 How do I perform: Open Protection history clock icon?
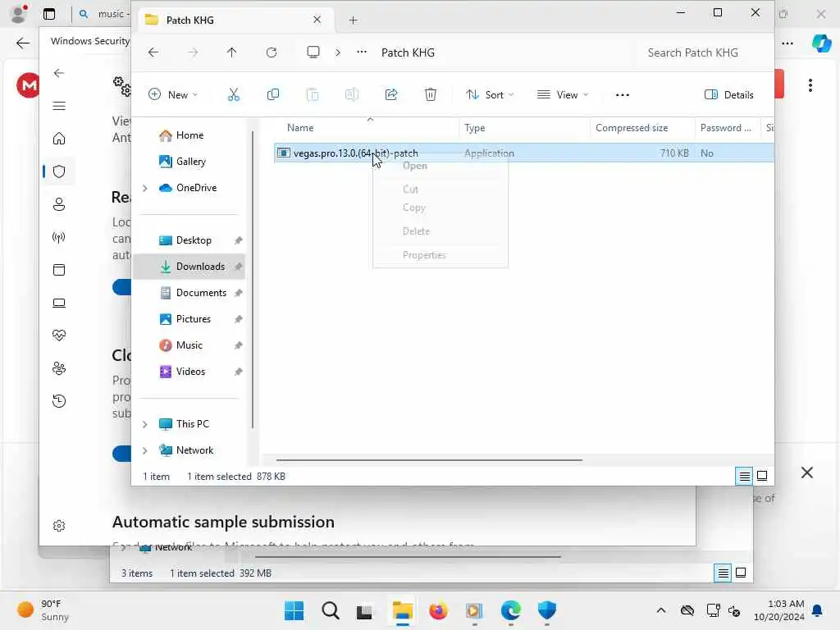59,400
